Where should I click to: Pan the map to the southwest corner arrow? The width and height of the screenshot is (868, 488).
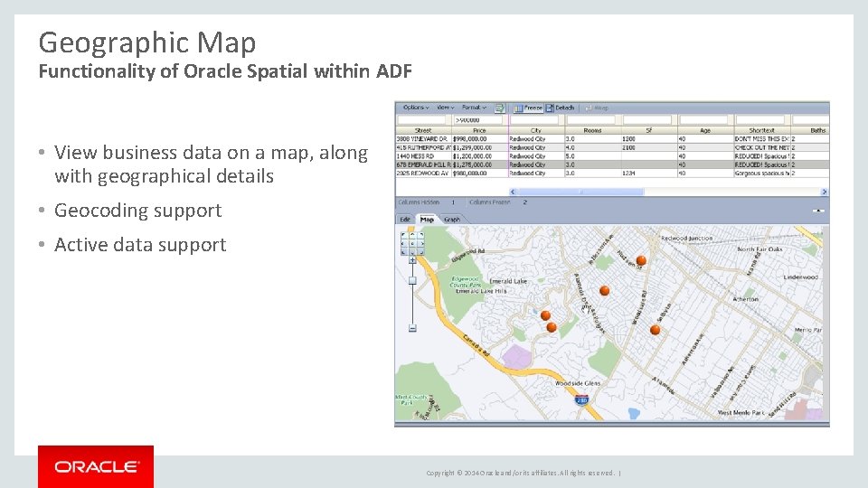403,252
